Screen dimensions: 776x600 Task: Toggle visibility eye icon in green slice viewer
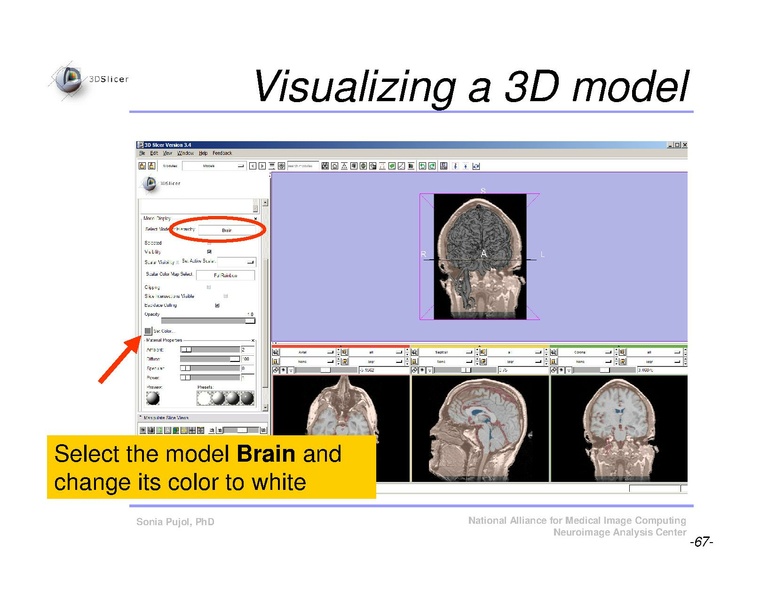pos(561,370)
